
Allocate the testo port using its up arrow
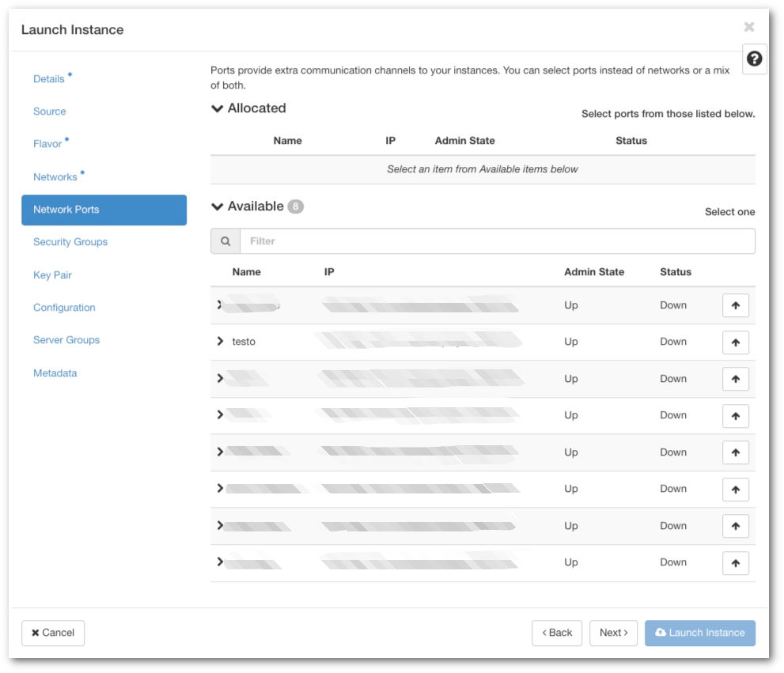click(x=735, y=342)
